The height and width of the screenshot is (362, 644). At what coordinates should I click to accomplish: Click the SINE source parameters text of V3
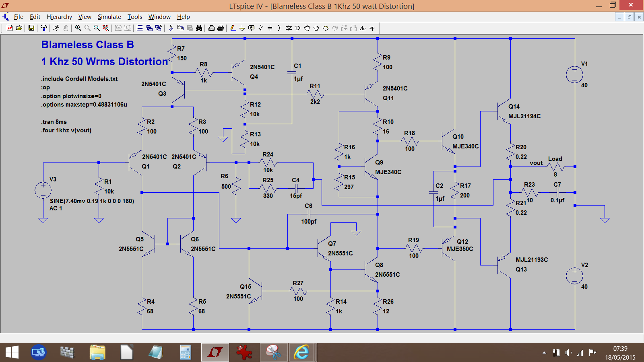point(92,201)
